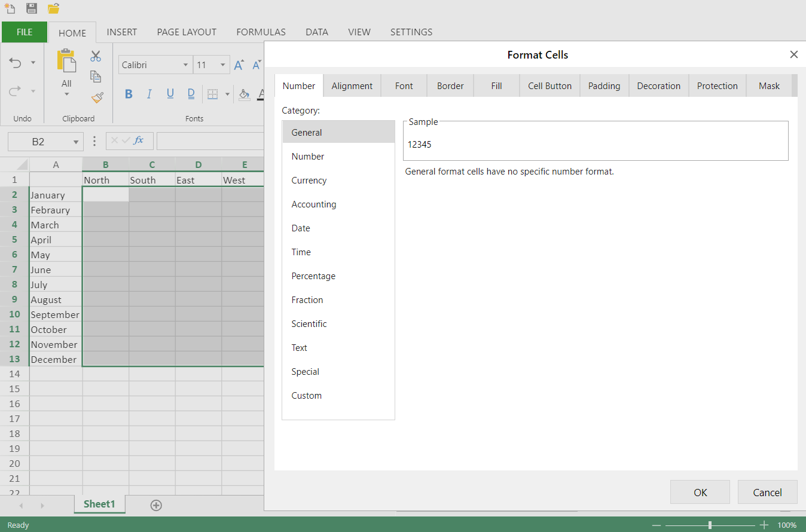This screenshot has height=532, width=806.
Task: Click the Redo arrow icon
Action: (16, 91)
